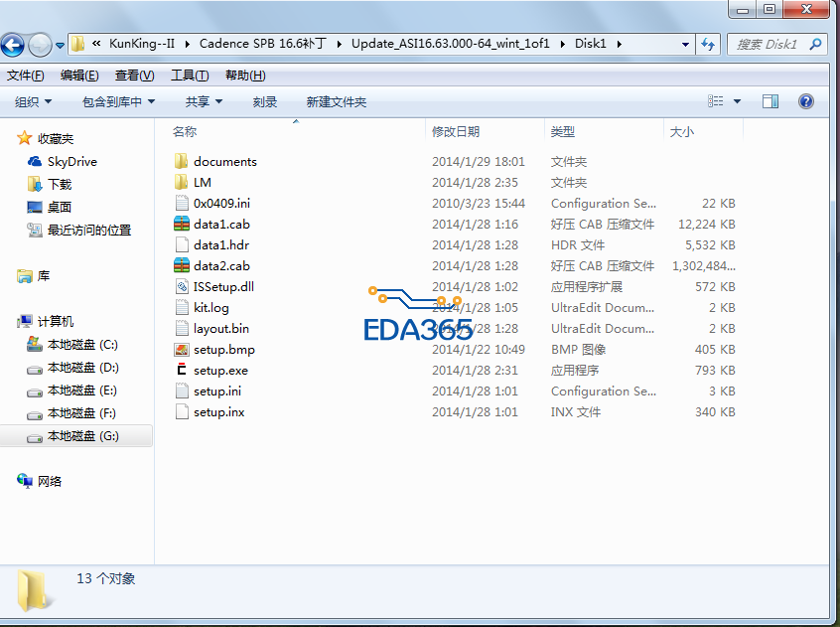Select the kit.log file icon
The height and width of the screenshot is (627, 840).
point(182,308)
